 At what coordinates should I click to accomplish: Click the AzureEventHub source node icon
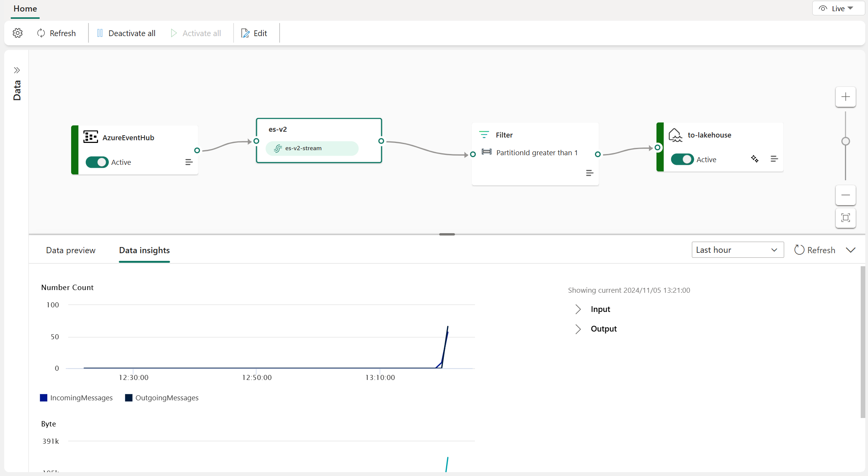pos(90,137)
